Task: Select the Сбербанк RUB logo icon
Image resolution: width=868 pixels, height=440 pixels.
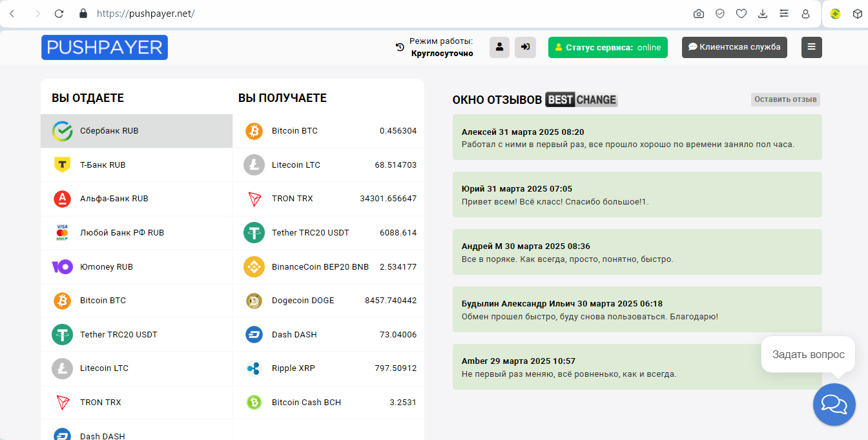Action: pyautogui.click(x=62, y=131)
